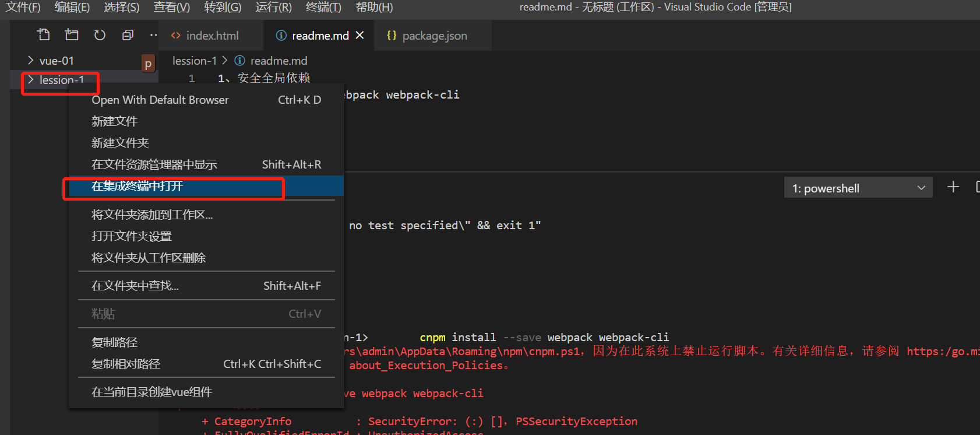980x435 pixels.
Task: Choose 在集成终端中打开 menu entry
Action: click(x=206, y=186)
